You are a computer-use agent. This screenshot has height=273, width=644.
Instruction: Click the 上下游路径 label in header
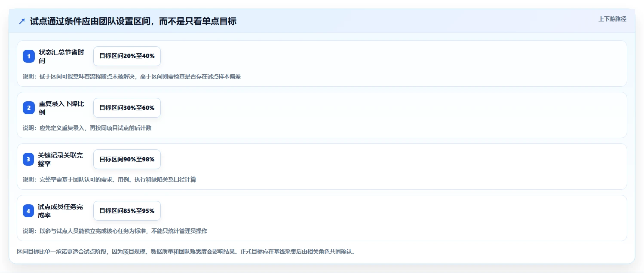click(612, 19)
